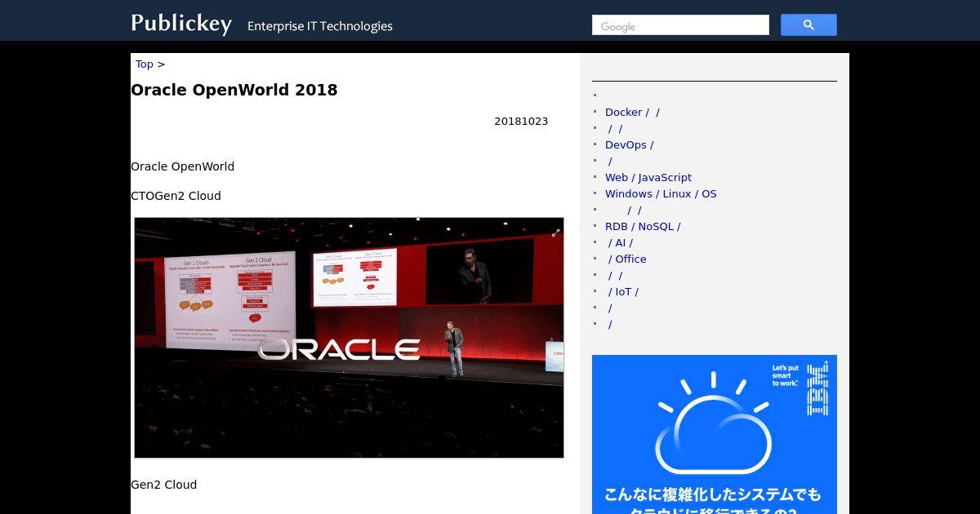Click the blue search magnifier button

tap(808, 25)
